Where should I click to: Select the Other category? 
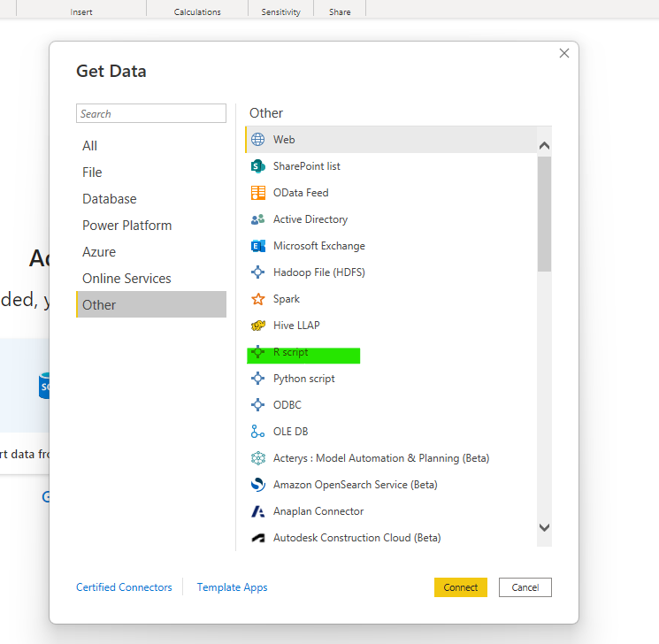(151, 304)
